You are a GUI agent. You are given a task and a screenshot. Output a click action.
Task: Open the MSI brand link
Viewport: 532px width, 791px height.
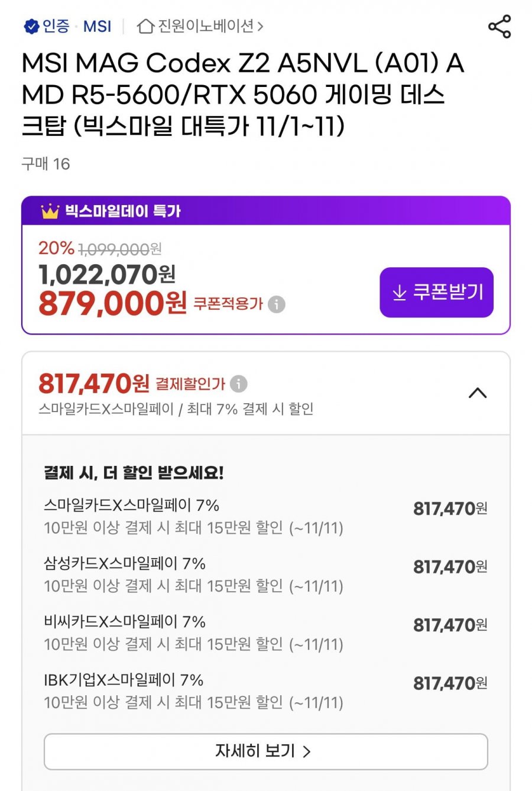tap(97, 27)
